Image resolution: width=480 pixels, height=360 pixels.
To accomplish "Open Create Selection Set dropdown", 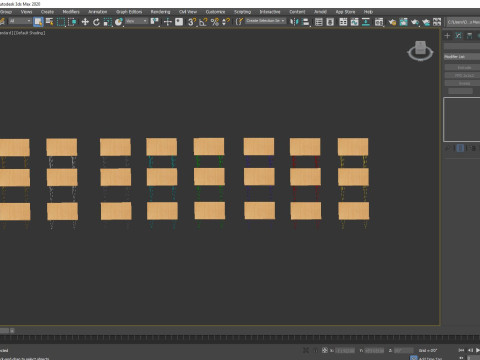I will click(x=266, y=21).
